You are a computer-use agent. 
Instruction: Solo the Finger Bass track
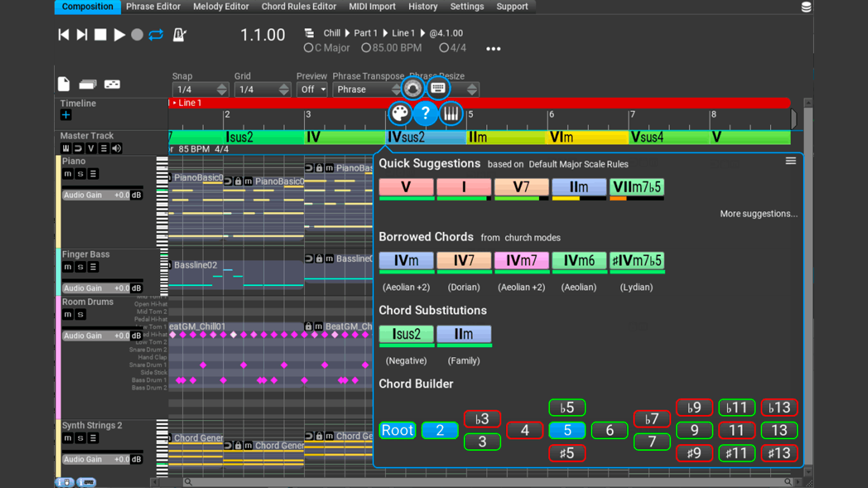point(81,267)
